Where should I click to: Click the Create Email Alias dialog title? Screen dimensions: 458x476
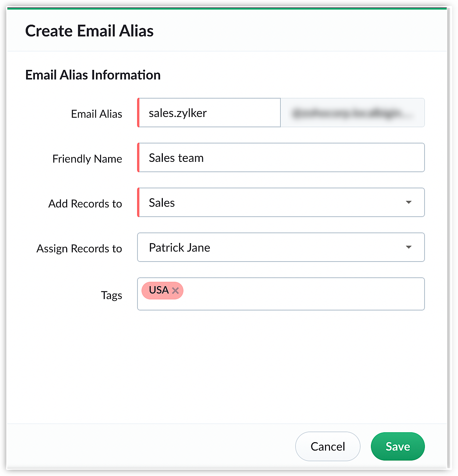pyautogui.click(x=89, y=31)
